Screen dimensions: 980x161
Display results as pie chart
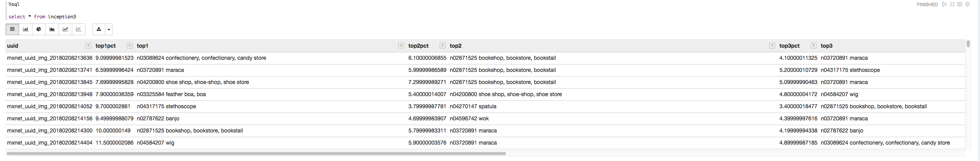[x=39, y=29]
